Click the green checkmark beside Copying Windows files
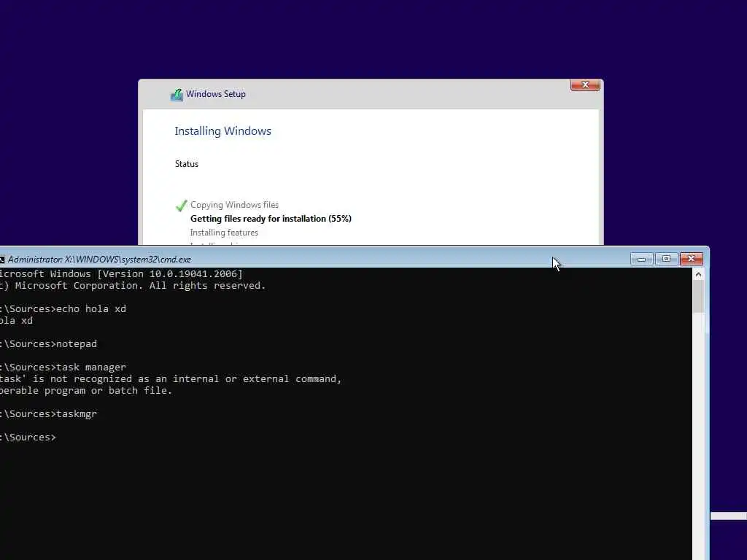Screen dimensions: 747x560 (x=181, y=206)
